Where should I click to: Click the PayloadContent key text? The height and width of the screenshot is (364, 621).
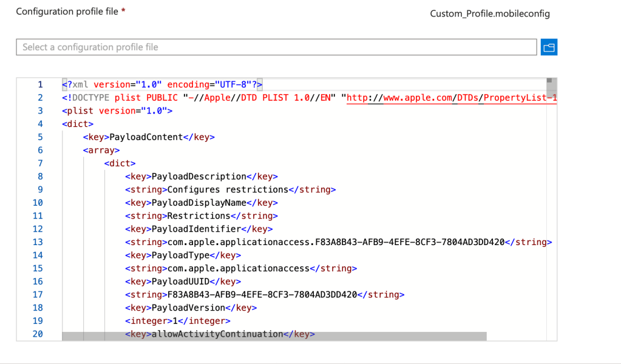(x=146, y=137)
